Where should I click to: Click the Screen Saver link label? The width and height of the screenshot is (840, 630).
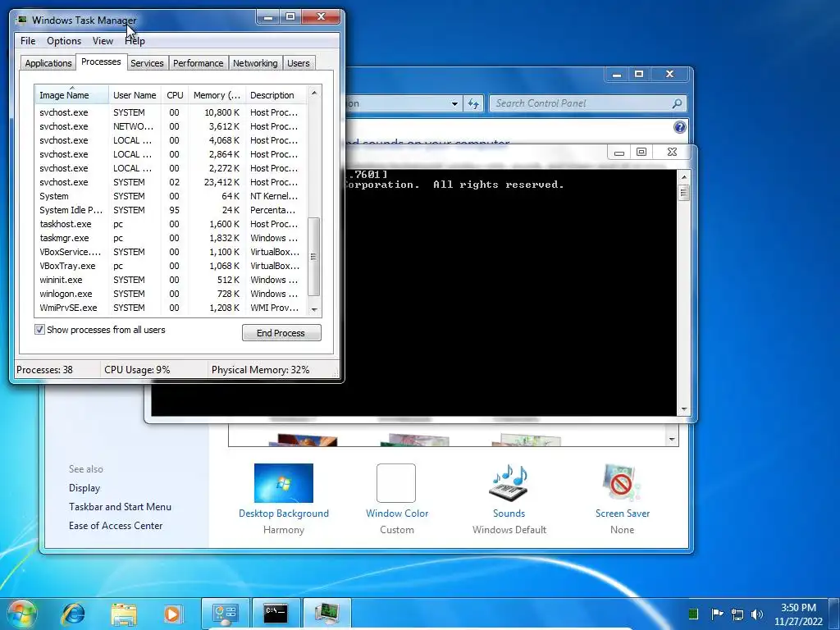coord(622,514)
